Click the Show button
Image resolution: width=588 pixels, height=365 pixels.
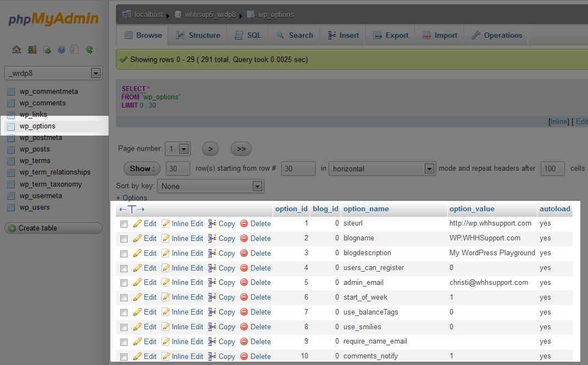click(x=142, y=169)
